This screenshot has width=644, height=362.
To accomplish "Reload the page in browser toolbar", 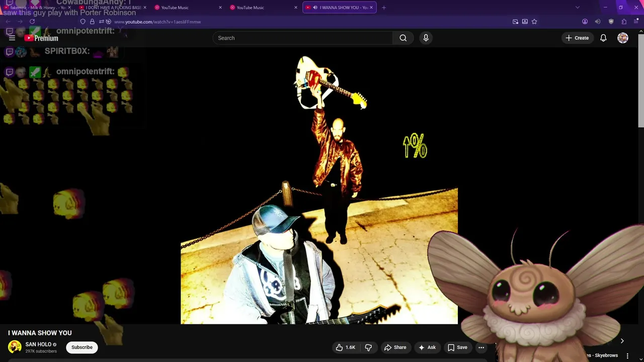I will coord(32,22).
